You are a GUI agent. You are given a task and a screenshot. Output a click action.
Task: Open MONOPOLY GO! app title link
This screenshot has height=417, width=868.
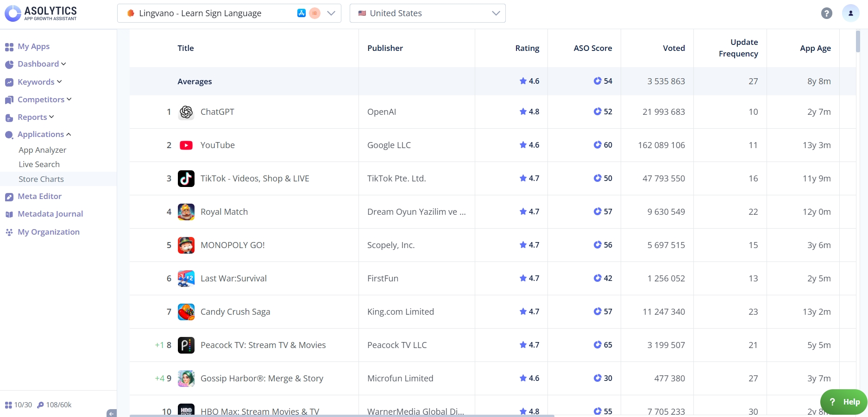pos(233,245)
